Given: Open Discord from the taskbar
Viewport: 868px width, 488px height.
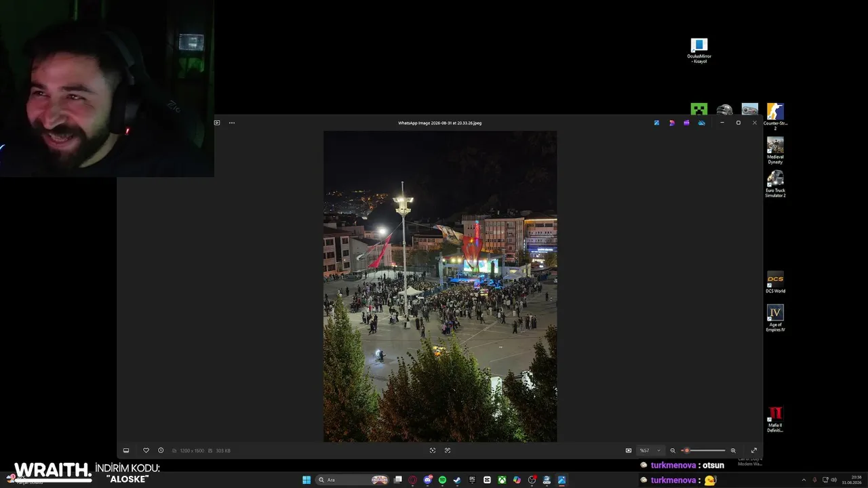Looking at the screenshot, I should click(428, 480).
